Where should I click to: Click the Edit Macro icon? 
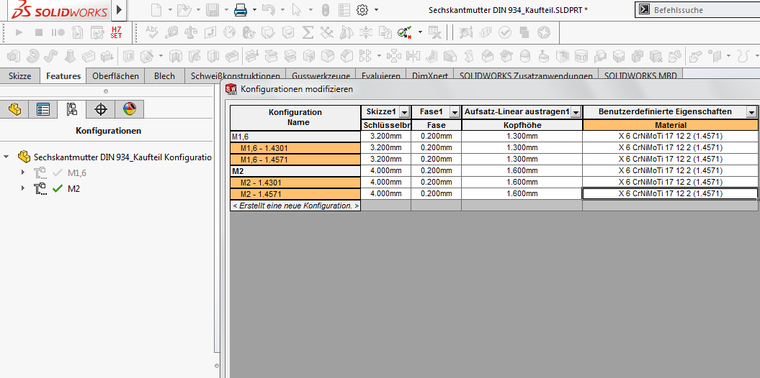(97, 32)
